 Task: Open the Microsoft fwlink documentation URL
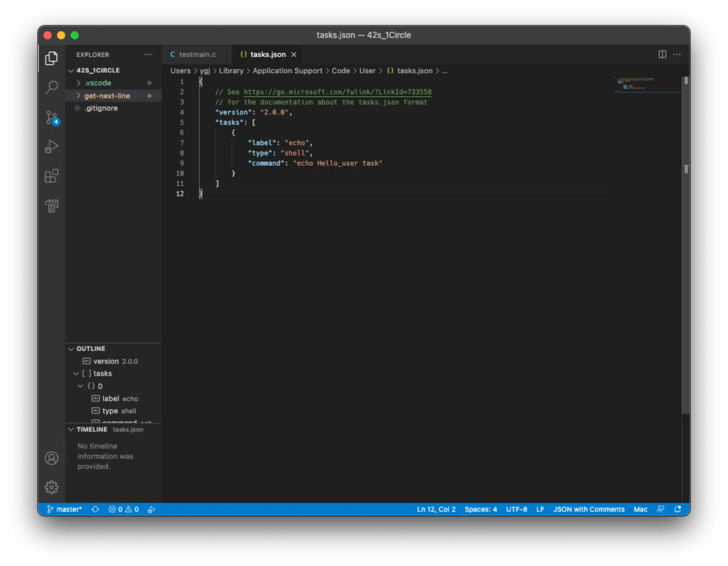(337, 92)
